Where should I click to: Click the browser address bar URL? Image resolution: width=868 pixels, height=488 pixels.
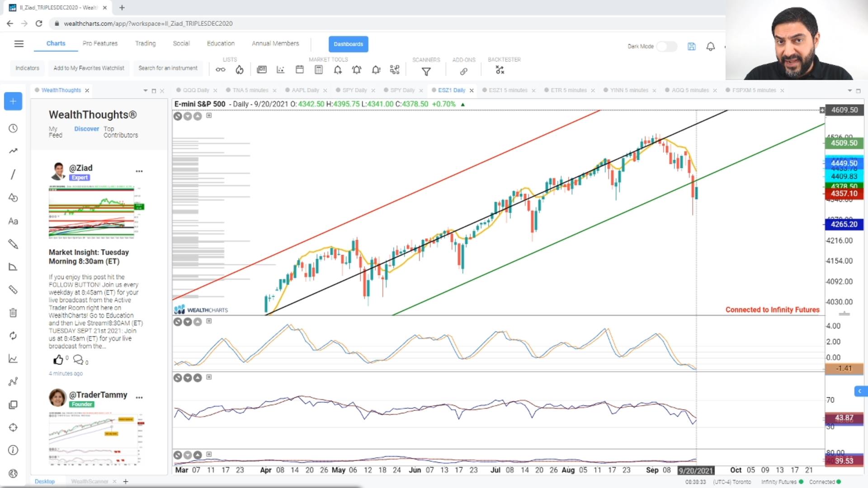coord(148,23)
